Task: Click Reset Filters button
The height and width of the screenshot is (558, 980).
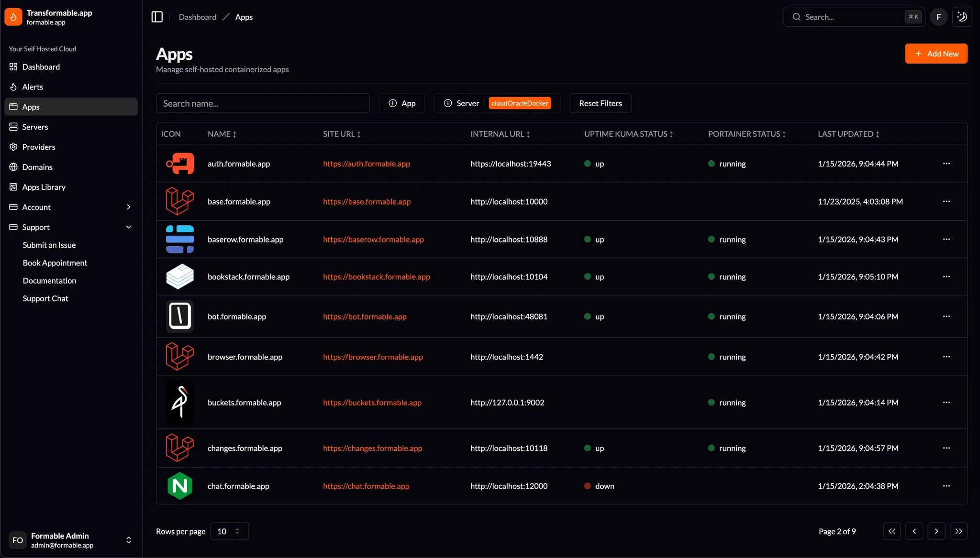Action: point(601,103)
